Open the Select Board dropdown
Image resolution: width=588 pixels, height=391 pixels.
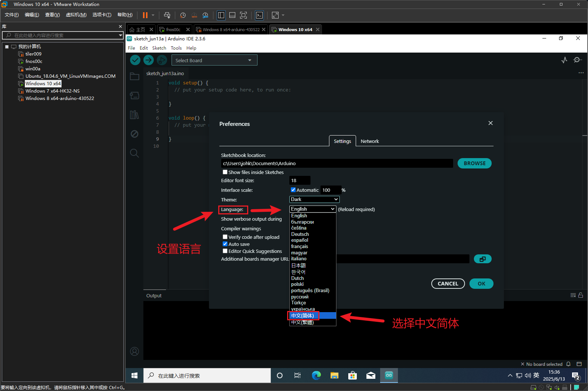tap(214, 60)
